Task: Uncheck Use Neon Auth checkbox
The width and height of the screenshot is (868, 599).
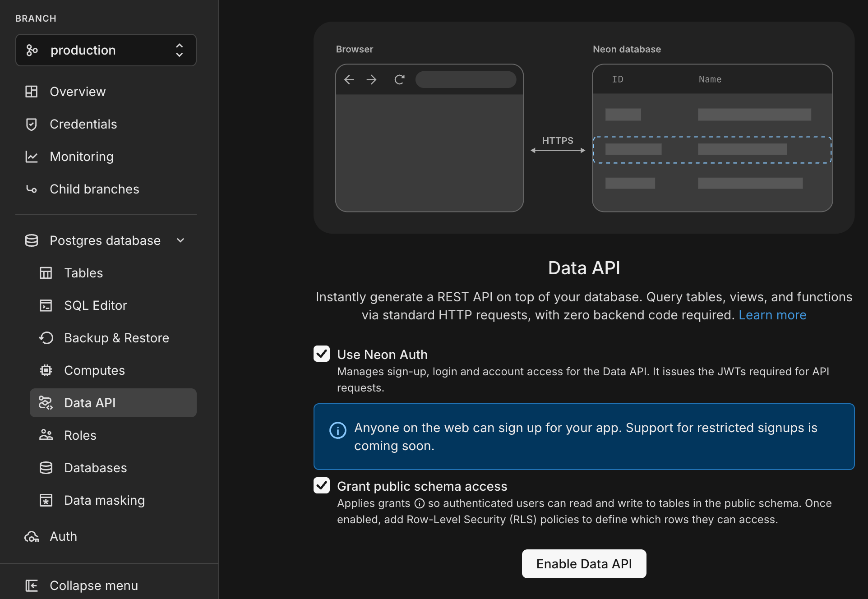Action: pos(322,354)
